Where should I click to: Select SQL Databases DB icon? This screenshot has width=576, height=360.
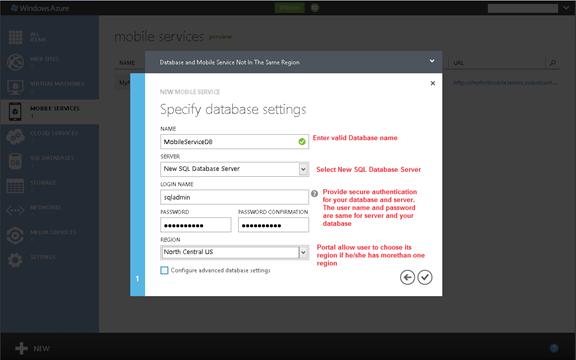[15, 161]
